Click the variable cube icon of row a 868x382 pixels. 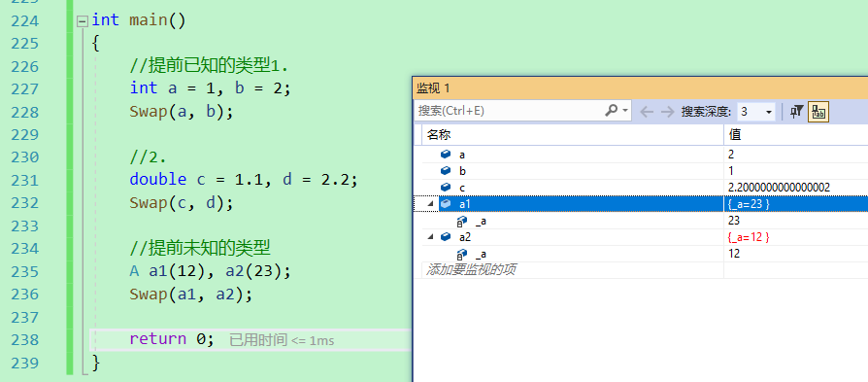(445, 155)
